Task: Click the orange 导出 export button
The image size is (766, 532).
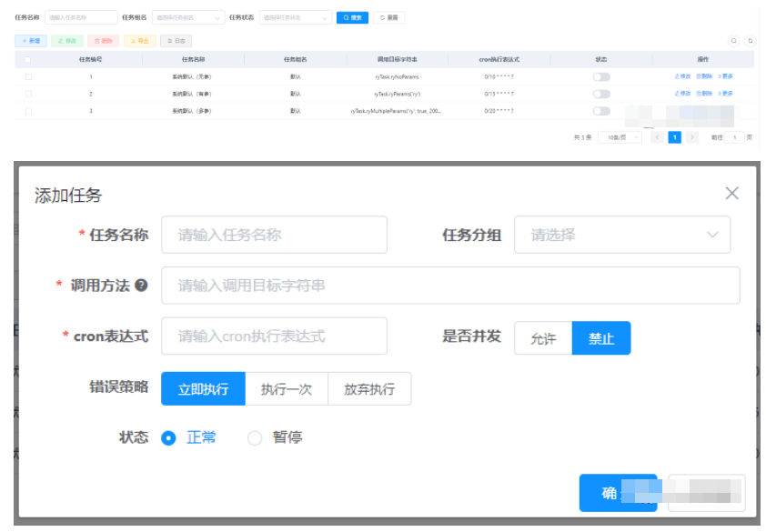Action: pyautogui.click(x=140, y=41)
